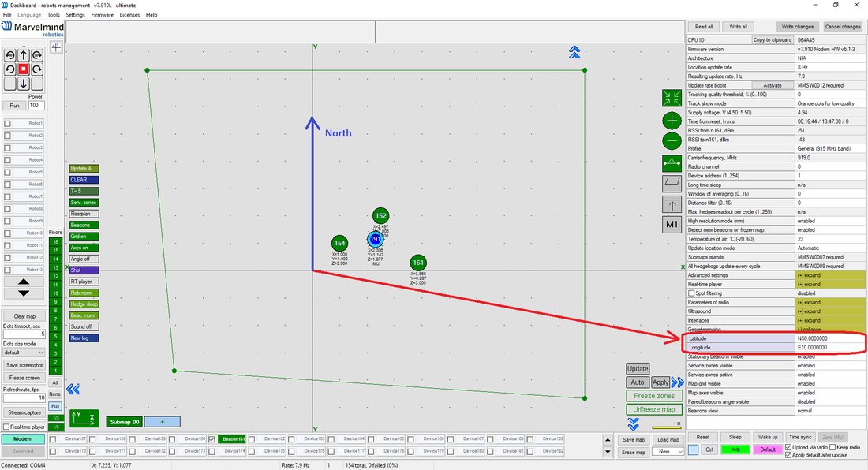The width and height of the screenshot is (868, 470).
Task: Click the device list scroll down button
Action: [x=608, y=451]
